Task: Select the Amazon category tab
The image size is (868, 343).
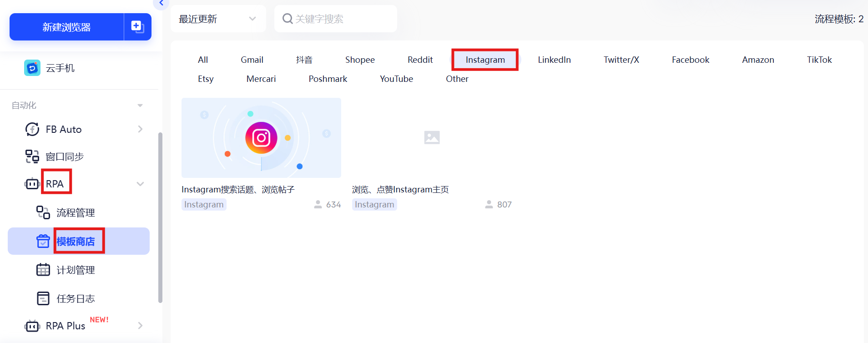Action: click(x=758, y=60)
